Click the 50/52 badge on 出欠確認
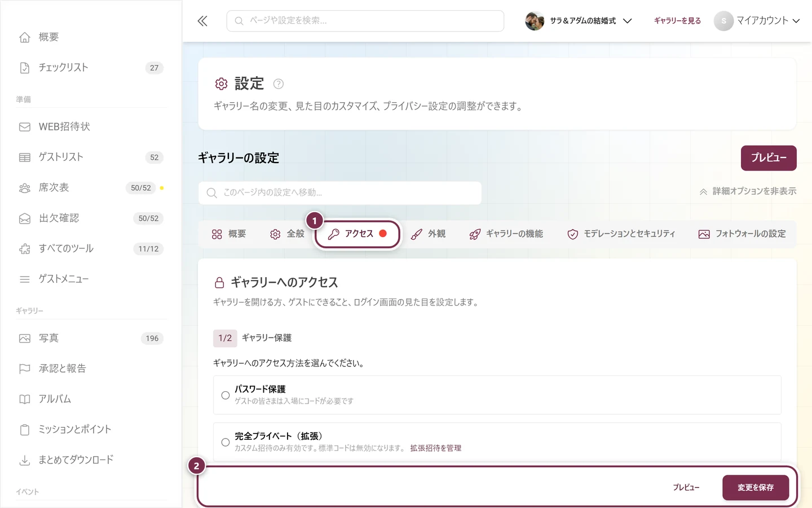The width and height of the screenshot is (812, 508). [x=148, y=218]
